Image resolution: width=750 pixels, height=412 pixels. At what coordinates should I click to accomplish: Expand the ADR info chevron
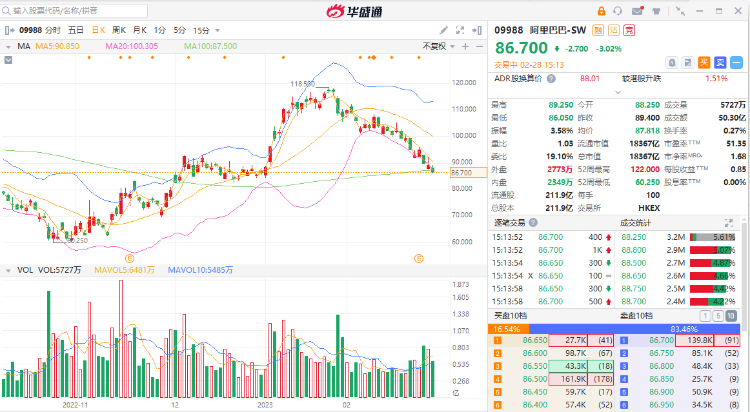point(741,78)
